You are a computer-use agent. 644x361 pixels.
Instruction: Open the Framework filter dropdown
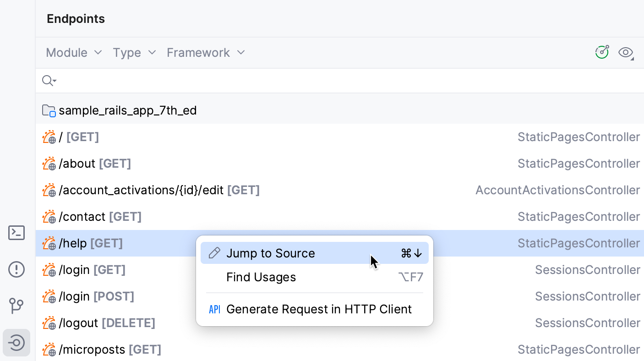206,53
